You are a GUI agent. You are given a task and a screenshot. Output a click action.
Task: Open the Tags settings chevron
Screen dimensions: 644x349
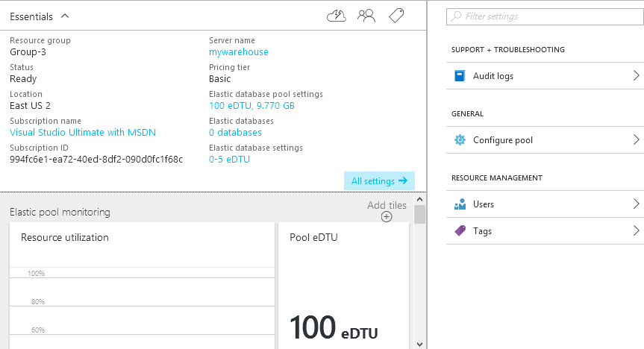coord(636,231)
